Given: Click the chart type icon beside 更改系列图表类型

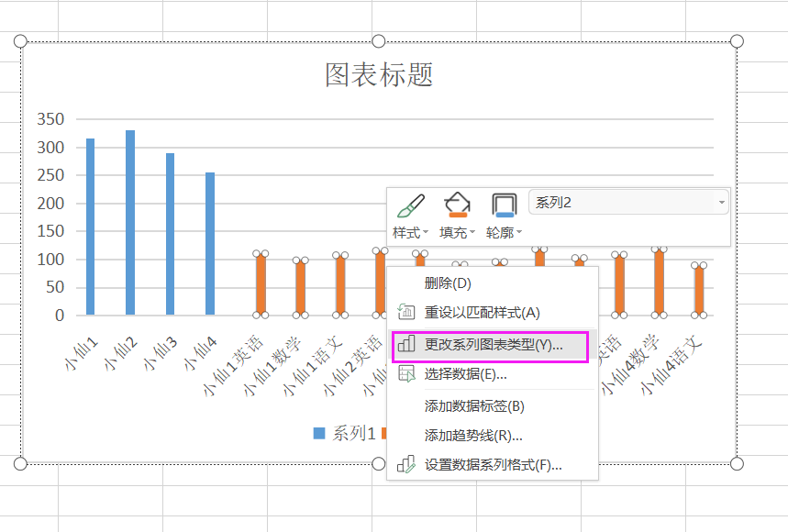Looking at the screenshot, I should [x=406, y=344].
